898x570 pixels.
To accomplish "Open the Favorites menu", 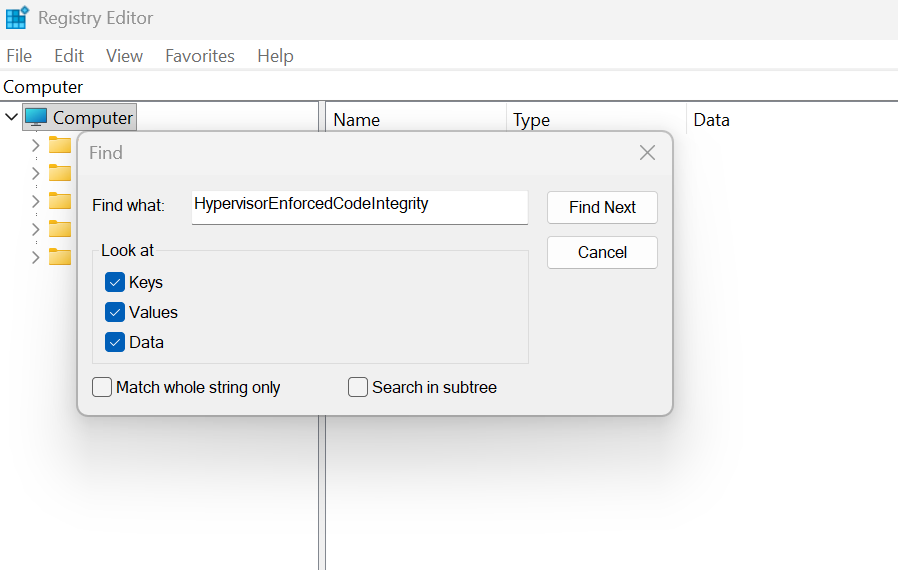I will (200, 56).
